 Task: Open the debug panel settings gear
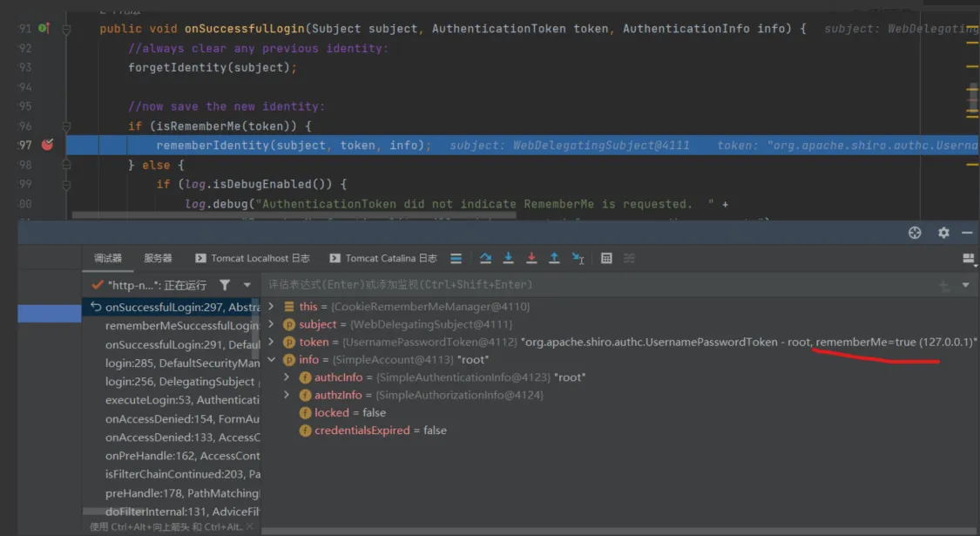click(943, 233)
